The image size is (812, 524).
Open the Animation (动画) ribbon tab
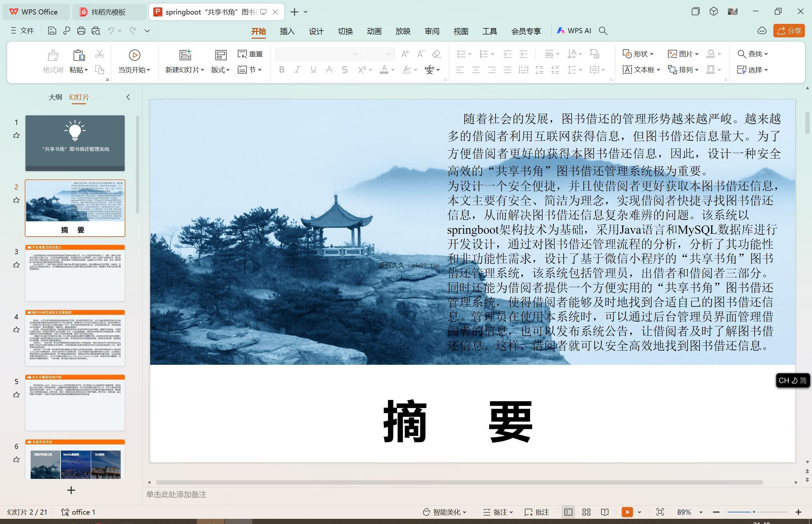[x=374, y=31]
